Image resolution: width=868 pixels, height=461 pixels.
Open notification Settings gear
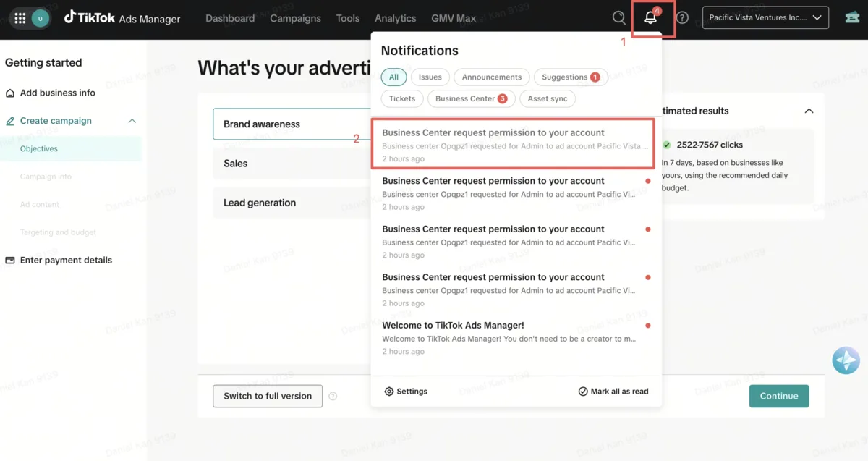(x=406, y=392)
